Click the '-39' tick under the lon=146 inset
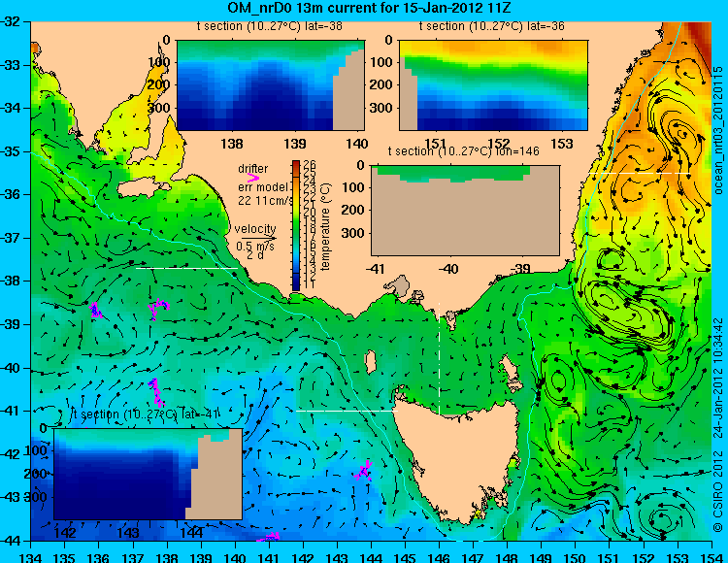The image size is (728, 563). tap(522, 269)
